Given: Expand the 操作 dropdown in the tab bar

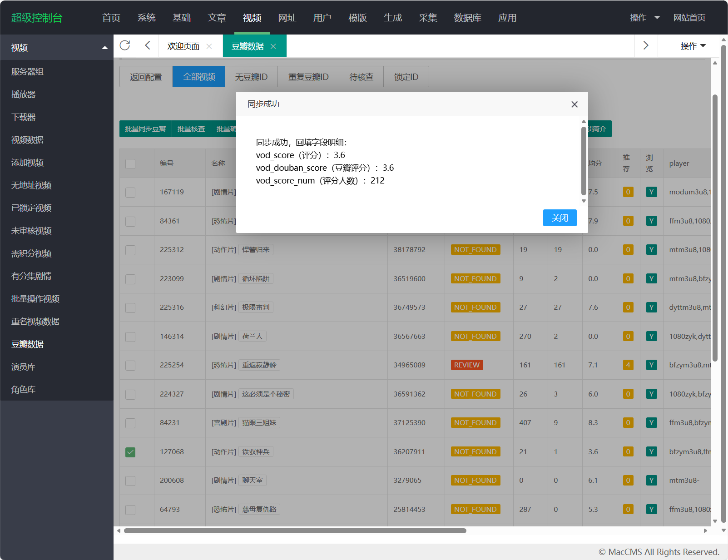Looking at the screenshot, I should click(x=693, y=46).
